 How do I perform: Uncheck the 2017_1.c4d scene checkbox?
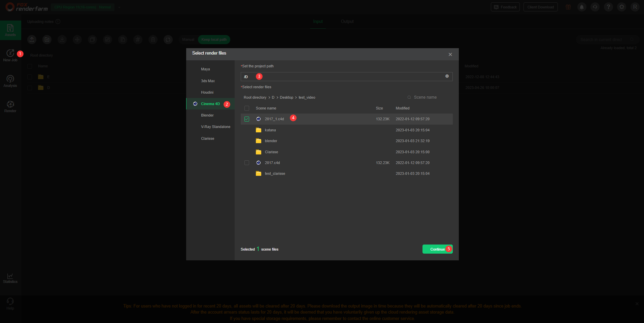(x=247, y=119)
